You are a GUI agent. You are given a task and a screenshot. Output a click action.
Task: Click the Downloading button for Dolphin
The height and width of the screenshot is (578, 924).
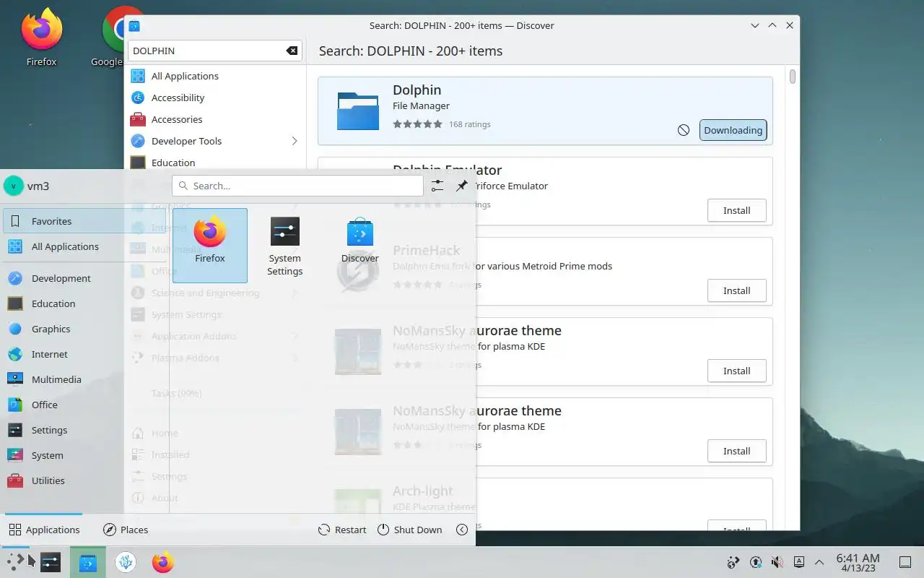[733, 130]
